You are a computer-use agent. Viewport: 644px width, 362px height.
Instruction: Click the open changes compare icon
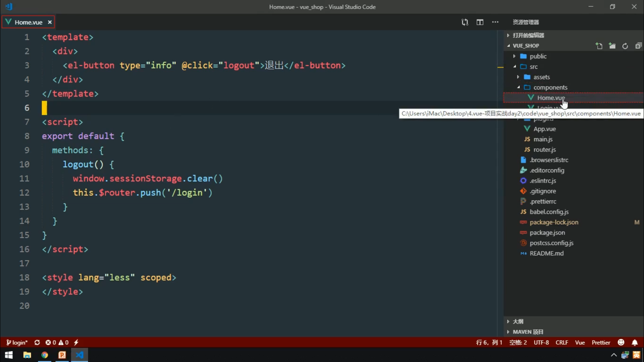pyautogui.click(x=465, y=22)
